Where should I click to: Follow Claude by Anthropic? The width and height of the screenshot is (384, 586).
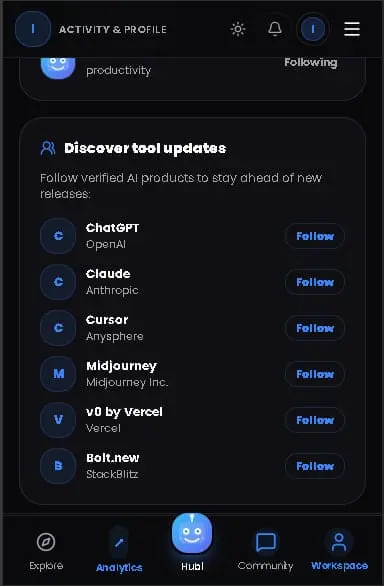315,282
